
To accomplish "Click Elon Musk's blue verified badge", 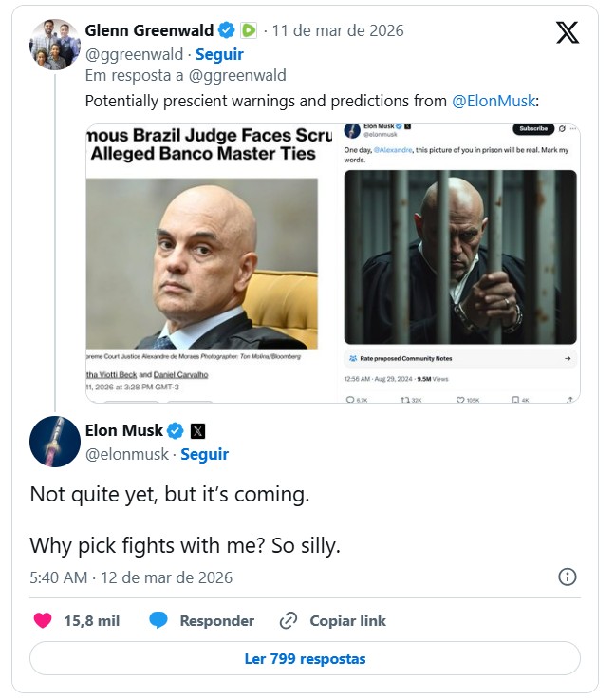I will point(177,430).
